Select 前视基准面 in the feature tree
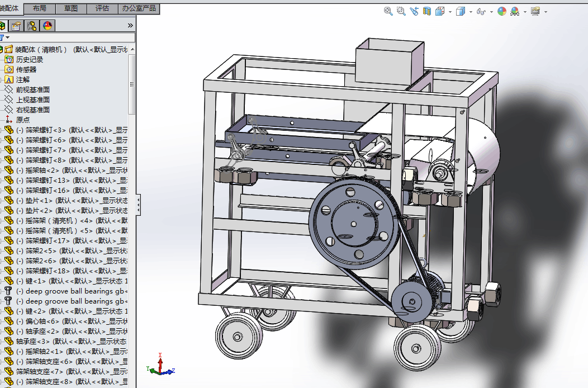Screen dimensions: 588x388 coord(32,89)
